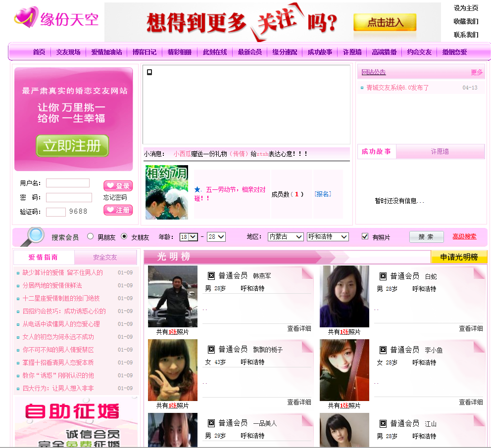Click the 搜 索 button
The image size is (491, 448).
pos(427,237)
